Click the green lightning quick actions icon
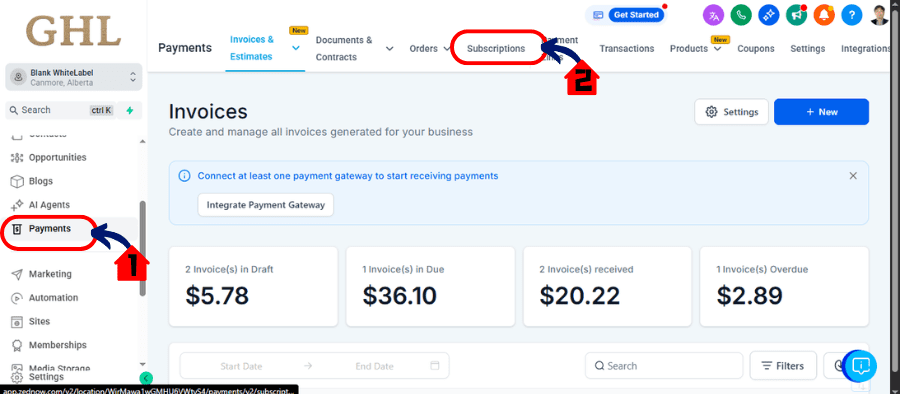900x400 pixels. click(130, 110)
